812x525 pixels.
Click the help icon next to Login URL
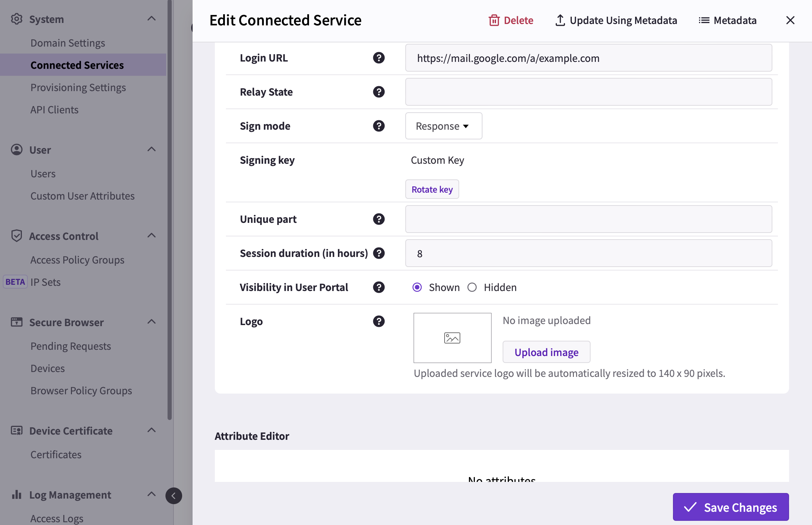tap(379, 58)
